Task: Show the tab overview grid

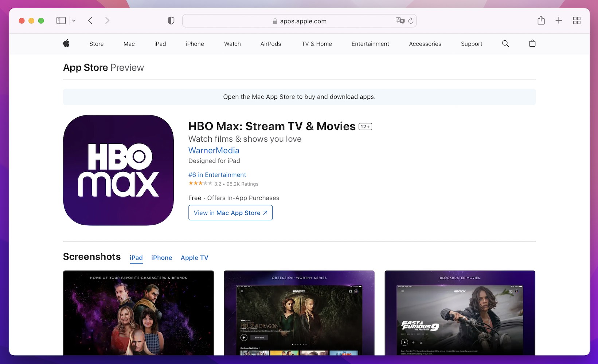Action: tap(576, 21)
